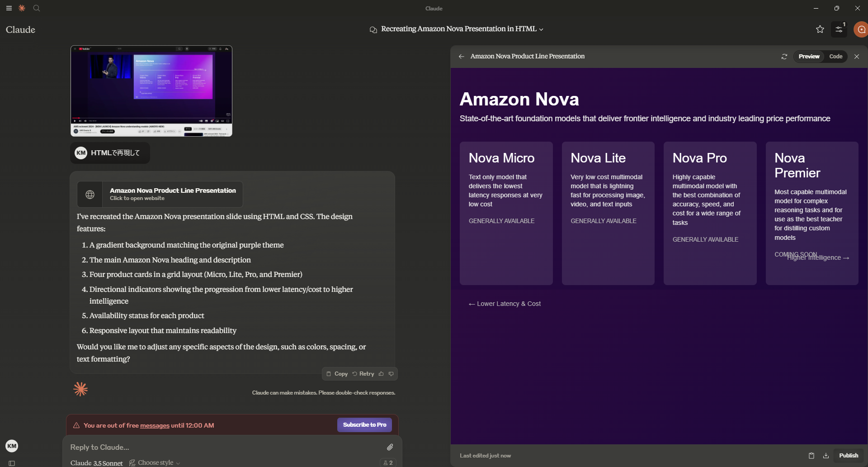Click list item 'Availability status for each product'
This screenshot has width=868, height=467.
pos(146,315)
